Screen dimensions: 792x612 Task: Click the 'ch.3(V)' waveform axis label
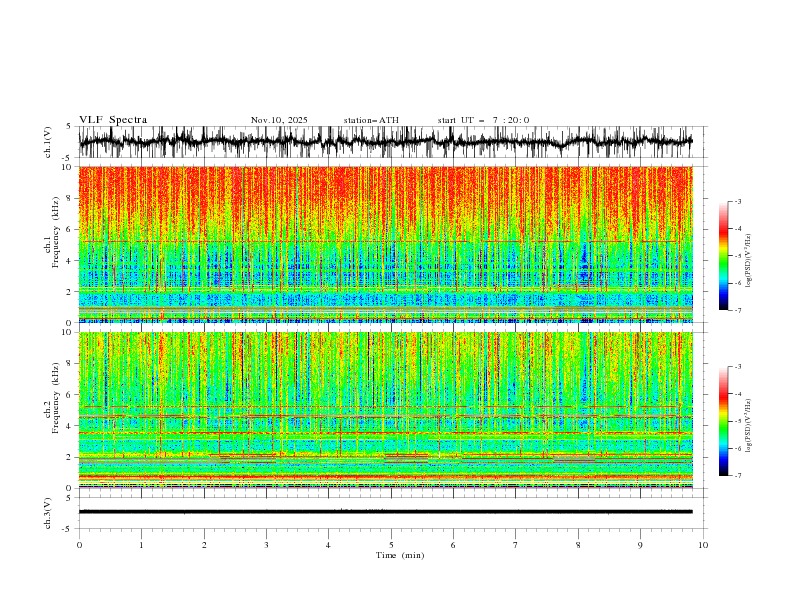pos(48,513)
